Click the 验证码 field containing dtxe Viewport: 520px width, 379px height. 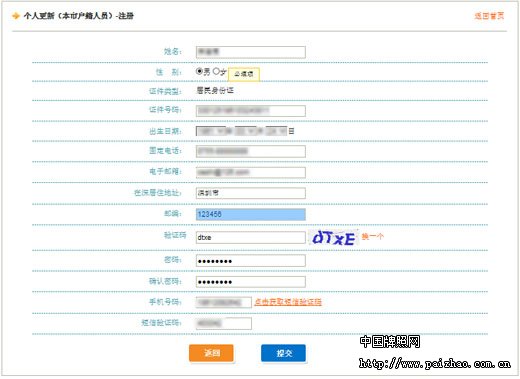251,237
